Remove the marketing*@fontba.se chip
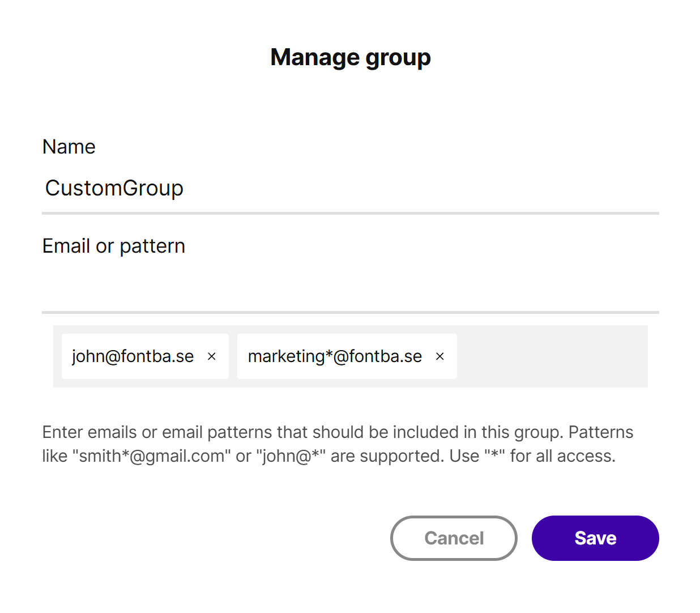The width and height of the screenshot is (700, 613). click(440, 356)
